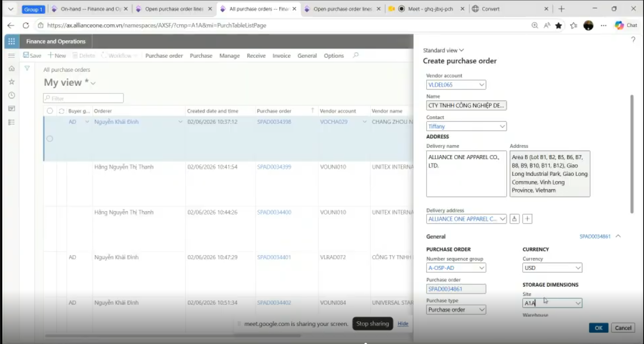Click Stop sharing in the screen share bar
Screen dimensions: 644x344
pos(372,324)
